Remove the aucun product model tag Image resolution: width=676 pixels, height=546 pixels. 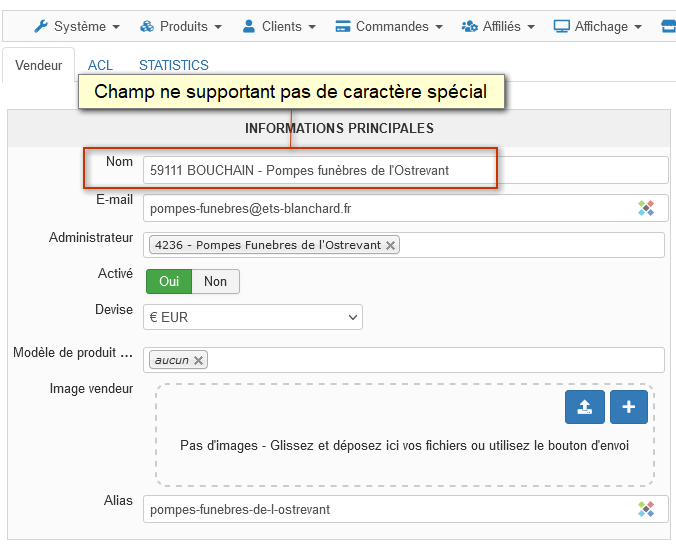(x=199, y=360)
